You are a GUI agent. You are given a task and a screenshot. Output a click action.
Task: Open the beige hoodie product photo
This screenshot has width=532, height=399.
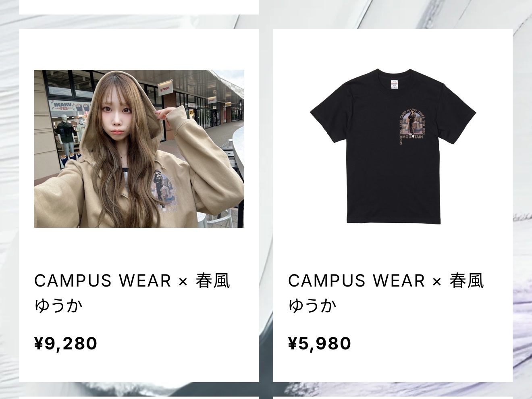click(139, 149)
